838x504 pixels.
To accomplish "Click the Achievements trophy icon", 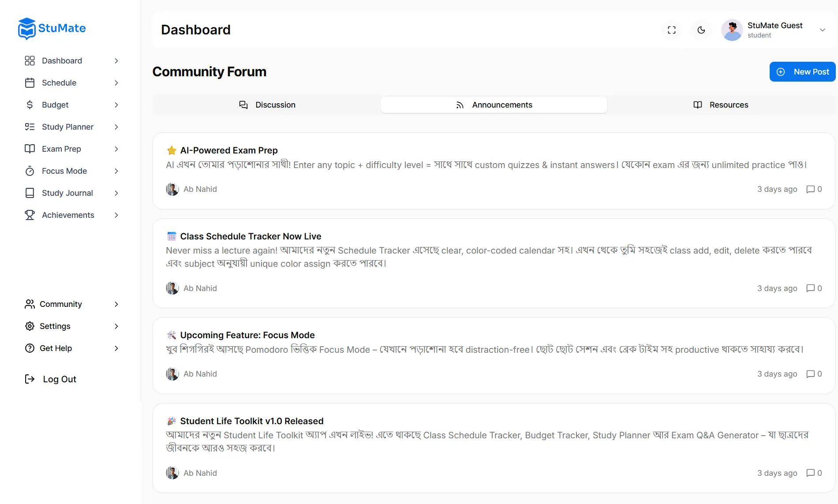I will [30, 215].
